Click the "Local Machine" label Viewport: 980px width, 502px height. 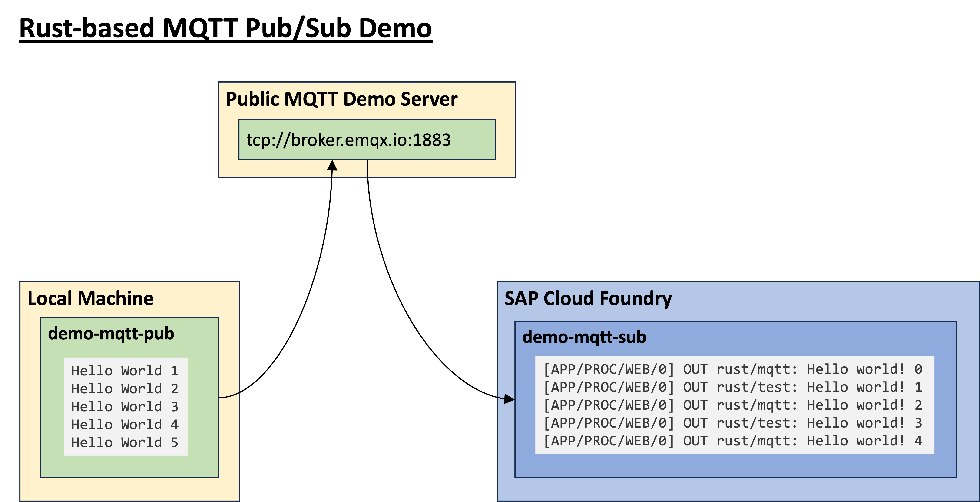tap(91, 298)
